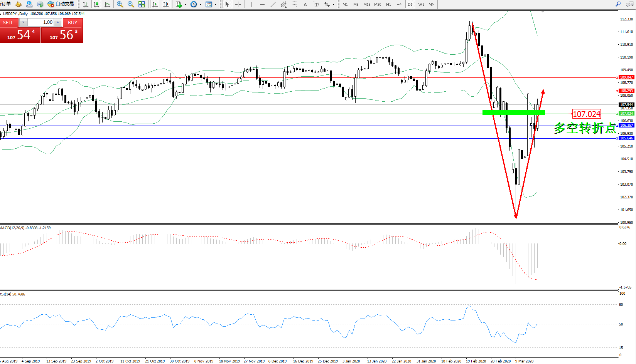This screenshot has height=364, width=636.
Task: Switch to the W1 timeframe
Action: (x=421, y=4)
